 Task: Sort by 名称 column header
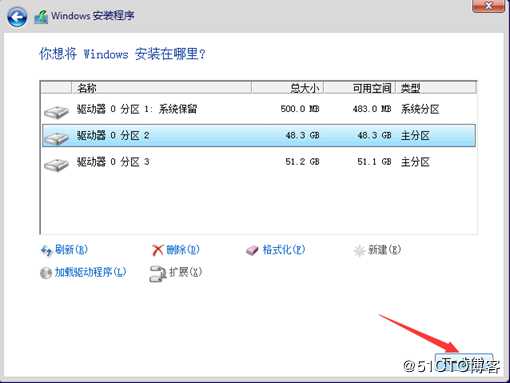point(161,88)
